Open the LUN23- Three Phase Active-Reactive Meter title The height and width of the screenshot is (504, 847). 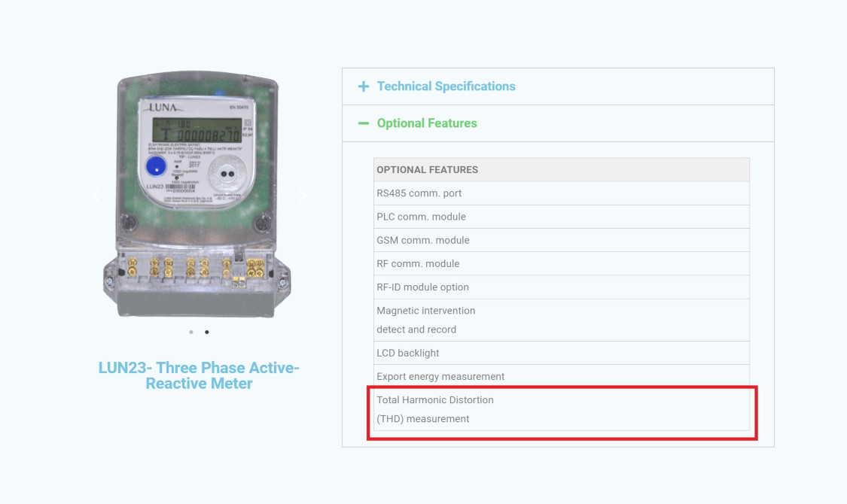(199, 375)
